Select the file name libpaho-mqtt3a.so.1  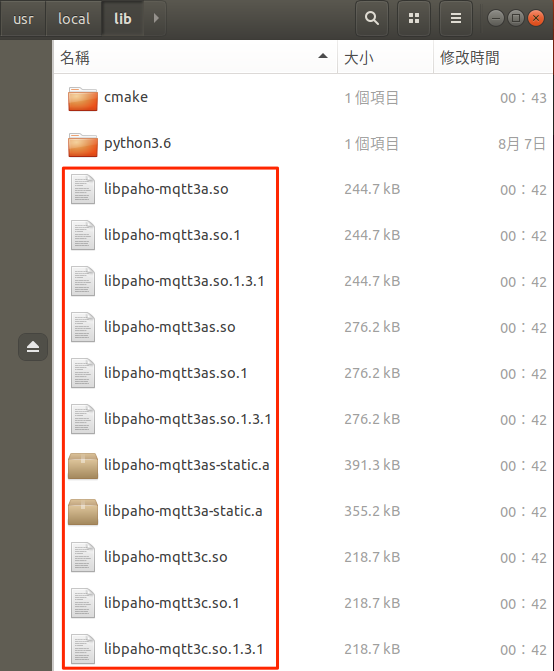coord(172,235)
